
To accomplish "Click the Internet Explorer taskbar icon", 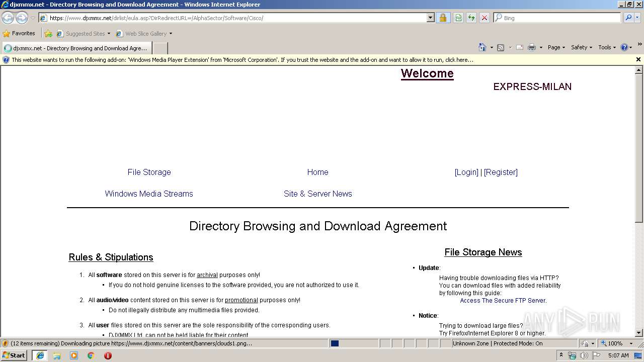I will [x=40, y=355].
